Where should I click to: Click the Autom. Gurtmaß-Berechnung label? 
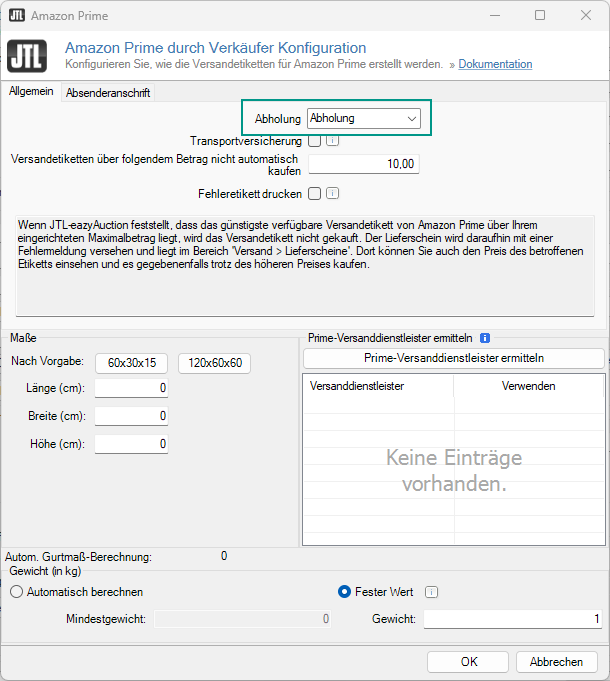point(79,557)
